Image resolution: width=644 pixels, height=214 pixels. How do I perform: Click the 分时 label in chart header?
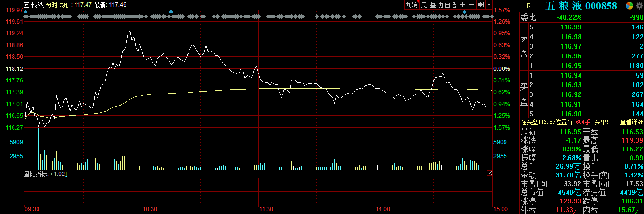pos(51,5)
